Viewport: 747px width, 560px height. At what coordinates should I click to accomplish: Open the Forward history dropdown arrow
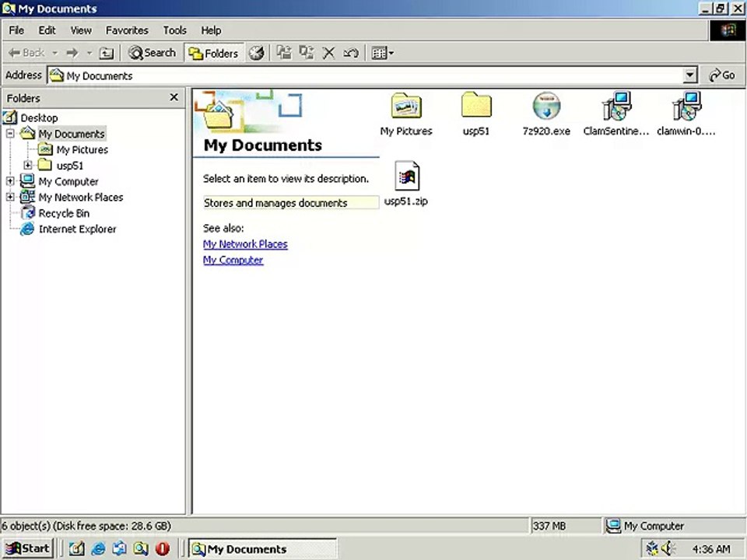pos(89,53)
